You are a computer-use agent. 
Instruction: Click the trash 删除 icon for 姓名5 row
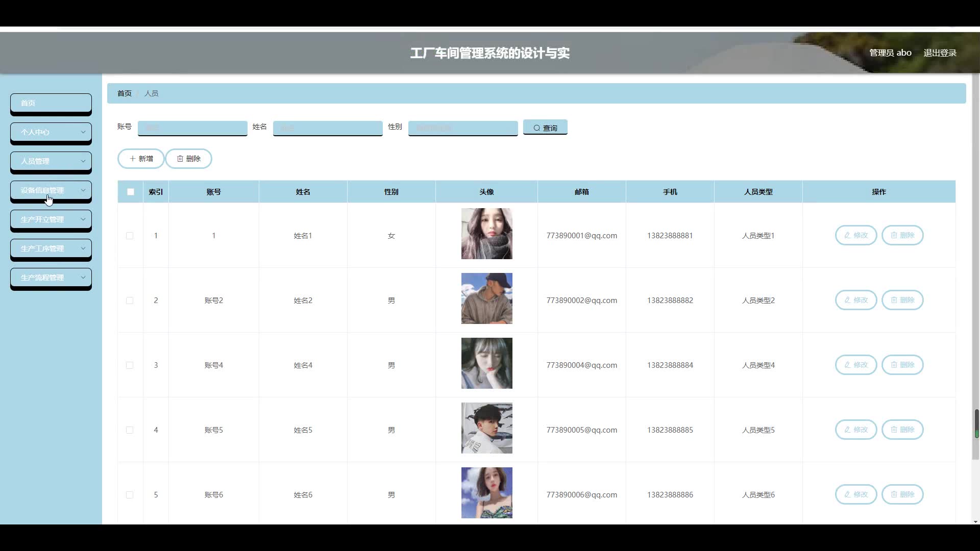click(x=894, y=430)
